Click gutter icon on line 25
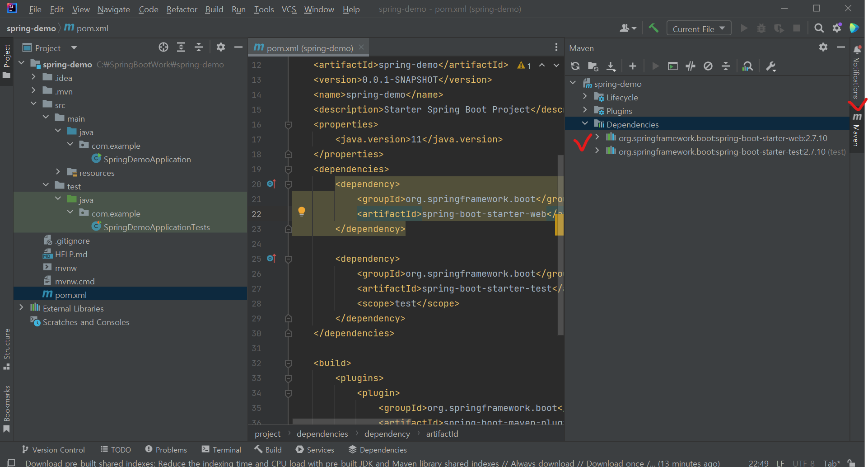 click(271, 258)
